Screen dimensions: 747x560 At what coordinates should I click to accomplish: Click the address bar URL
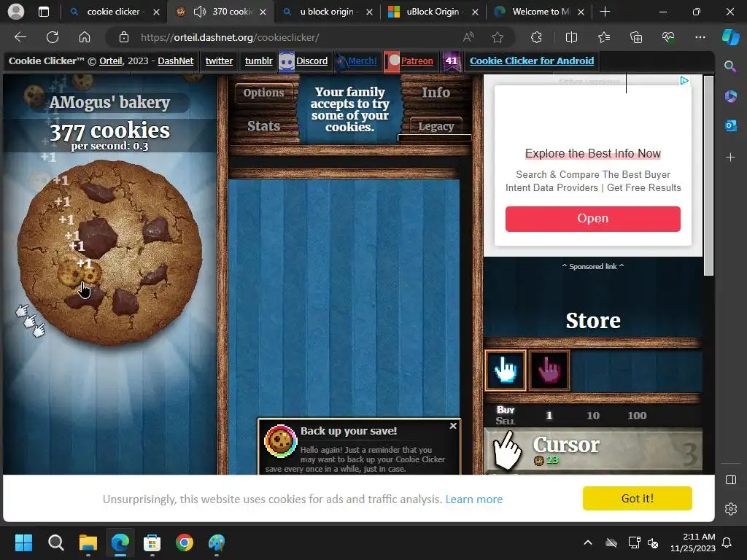click(x=230, y=37)
